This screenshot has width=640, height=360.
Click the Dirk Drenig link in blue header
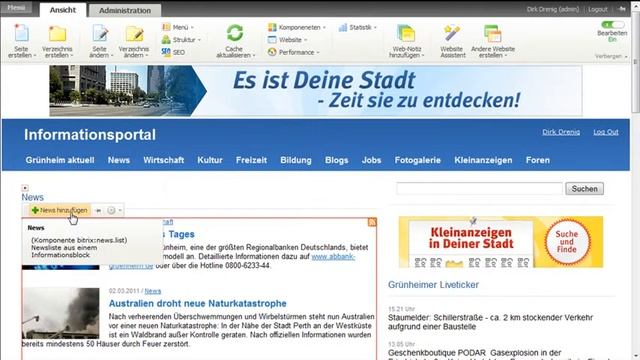pyautogui.click(x=561, y=132)
